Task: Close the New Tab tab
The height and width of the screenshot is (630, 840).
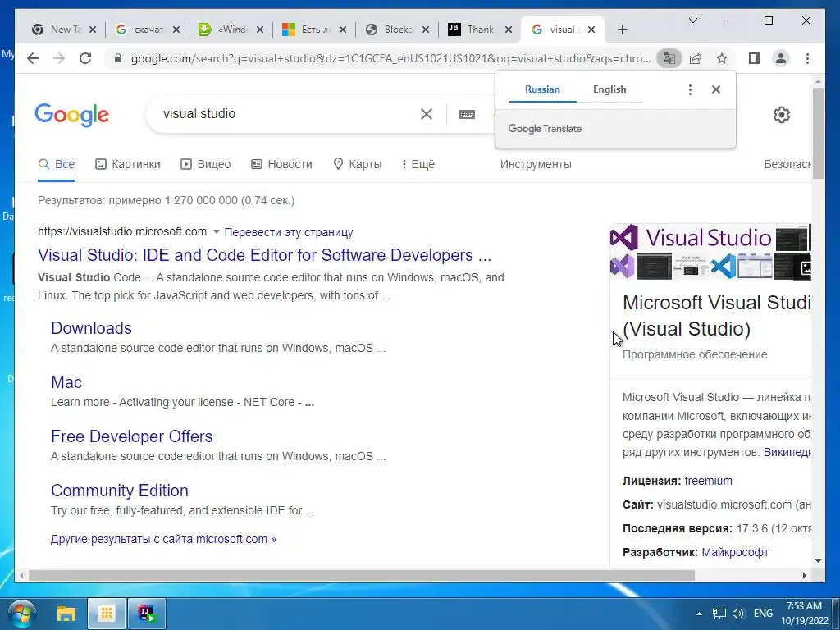Action: (93, 30)
